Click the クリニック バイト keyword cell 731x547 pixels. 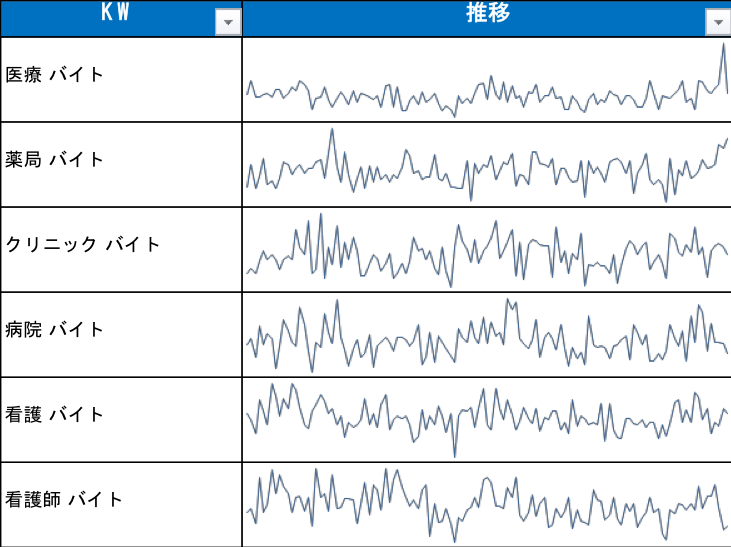coord(83,245)
